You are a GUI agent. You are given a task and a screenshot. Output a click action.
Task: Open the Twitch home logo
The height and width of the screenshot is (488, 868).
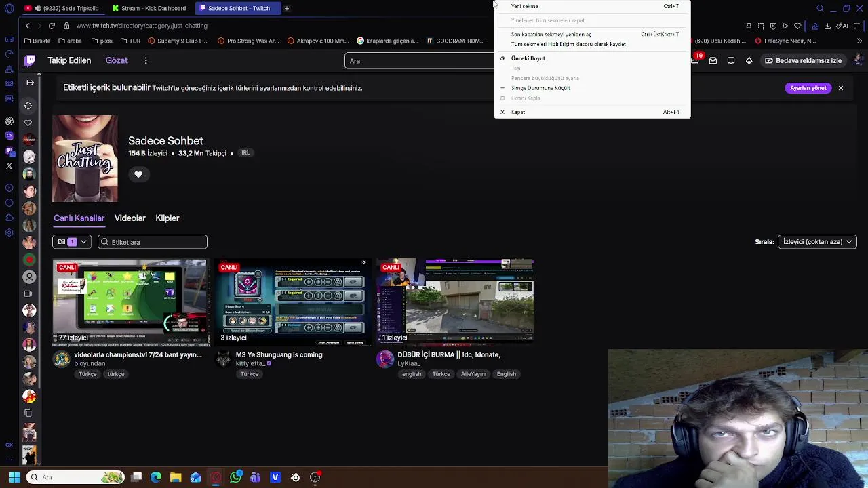30,60
